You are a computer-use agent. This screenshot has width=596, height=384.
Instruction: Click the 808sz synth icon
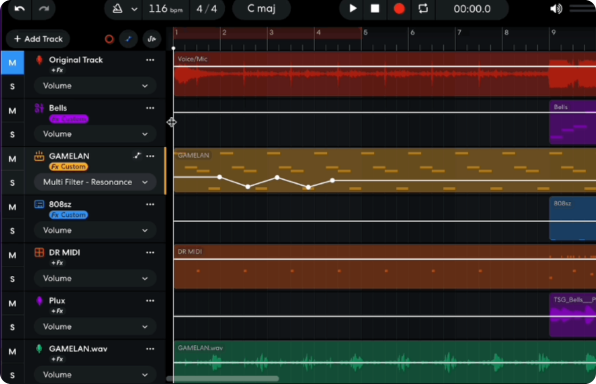click(x=39, y=204)
